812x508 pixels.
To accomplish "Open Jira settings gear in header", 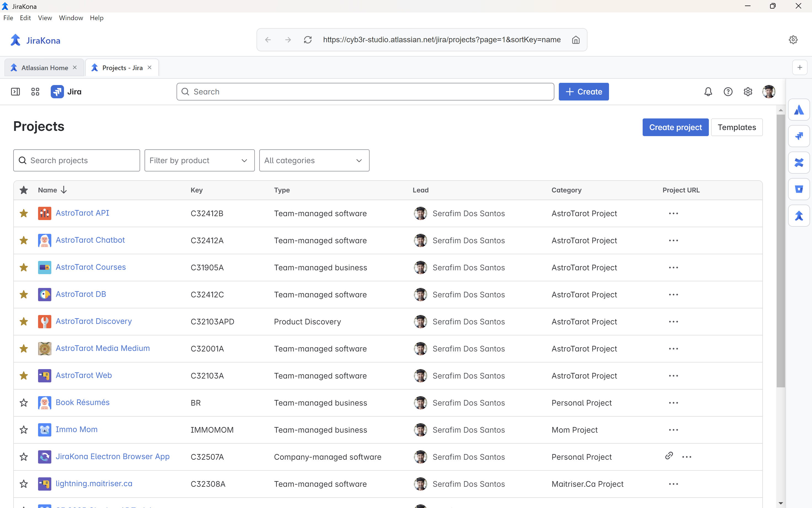I will point(747,92).
